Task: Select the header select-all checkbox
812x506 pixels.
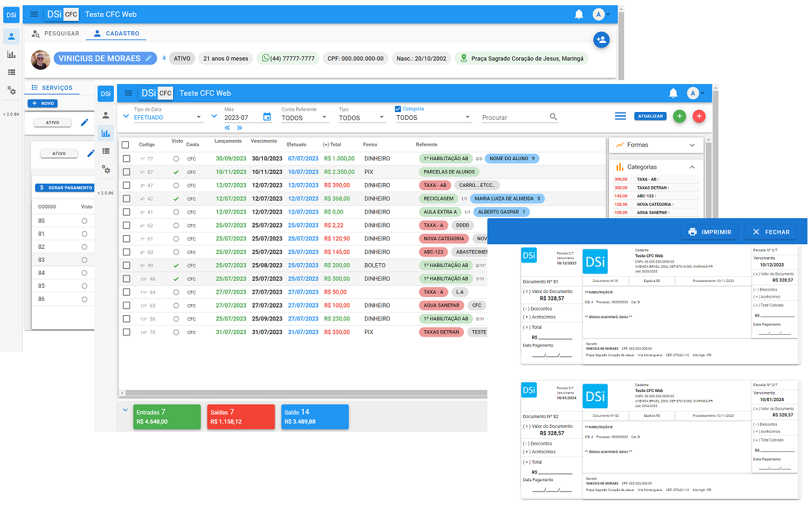Action: [x=126, y=145]
